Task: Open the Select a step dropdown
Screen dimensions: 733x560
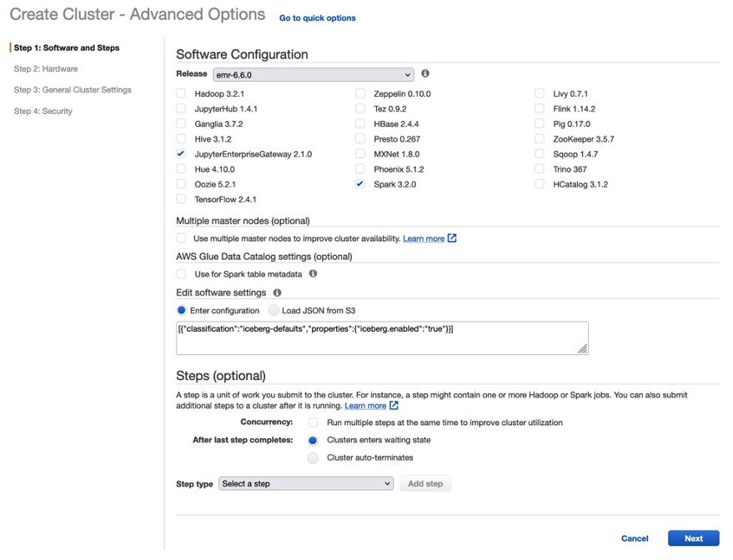Action: 306,482
